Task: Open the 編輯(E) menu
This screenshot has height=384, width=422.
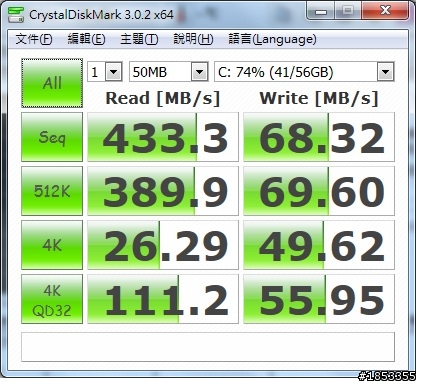Action: (86, 39)
